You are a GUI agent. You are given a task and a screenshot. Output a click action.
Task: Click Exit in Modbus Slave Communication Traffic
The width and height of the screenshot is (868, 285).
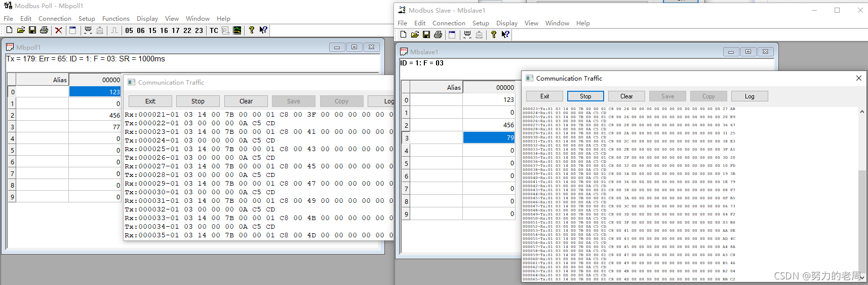click(544, 96)
